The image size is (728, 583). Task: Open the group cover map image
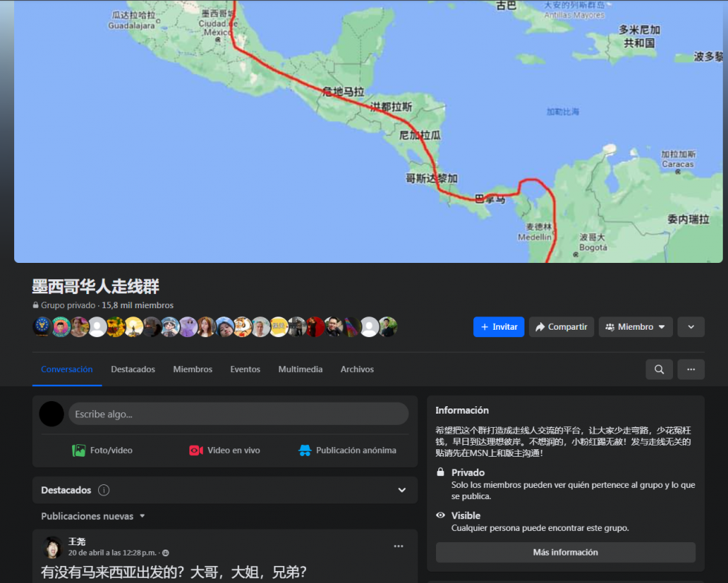(x=368, y=131)
